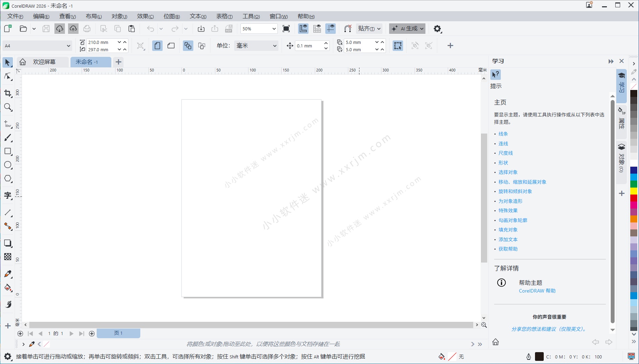This screenshot has height=364, width=639.
Task: Select the Zoom tool in the toolbox
Action: click(x=8, y=107)
